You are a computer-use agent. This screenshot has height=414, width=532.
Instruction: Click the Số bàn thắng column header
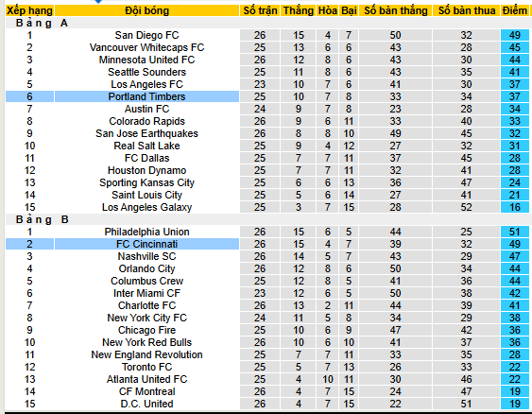tap(396, 10)
